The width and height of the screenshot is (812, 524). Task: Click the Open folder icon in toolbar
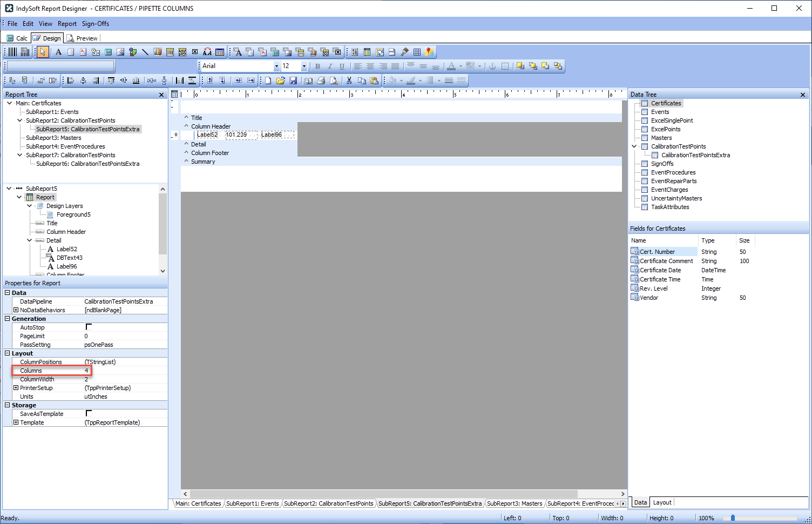[x=280, y=80]
